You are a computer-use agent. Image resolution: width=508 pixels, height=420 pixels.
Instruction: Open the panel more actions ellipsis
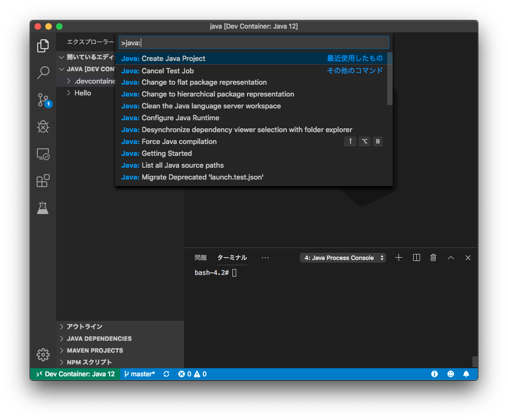(265, 258)
